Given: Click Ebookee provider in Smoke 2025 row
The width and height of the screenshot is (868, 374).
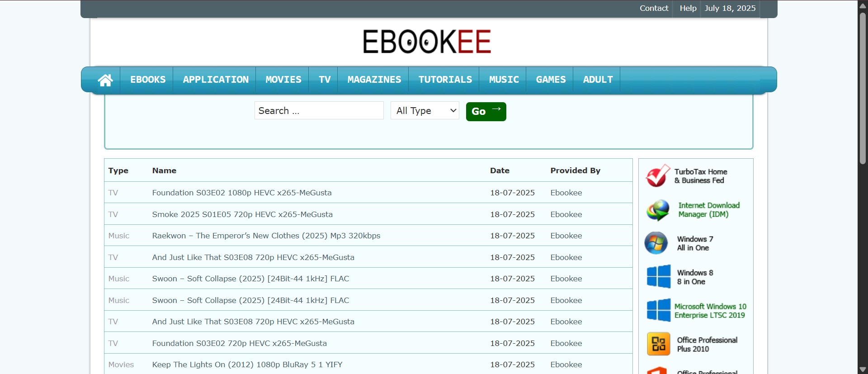Looking at the screenshot, I should 566,214.
